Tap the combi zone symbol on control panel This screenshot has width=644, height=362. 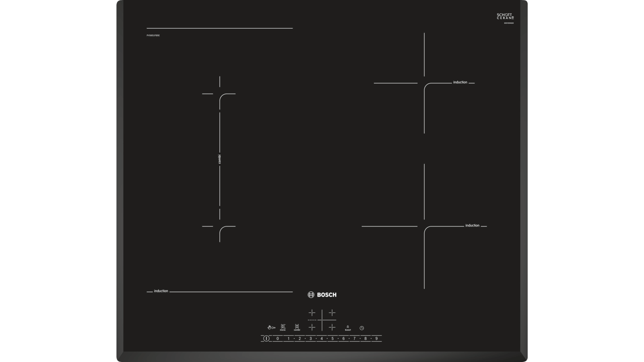297,327
